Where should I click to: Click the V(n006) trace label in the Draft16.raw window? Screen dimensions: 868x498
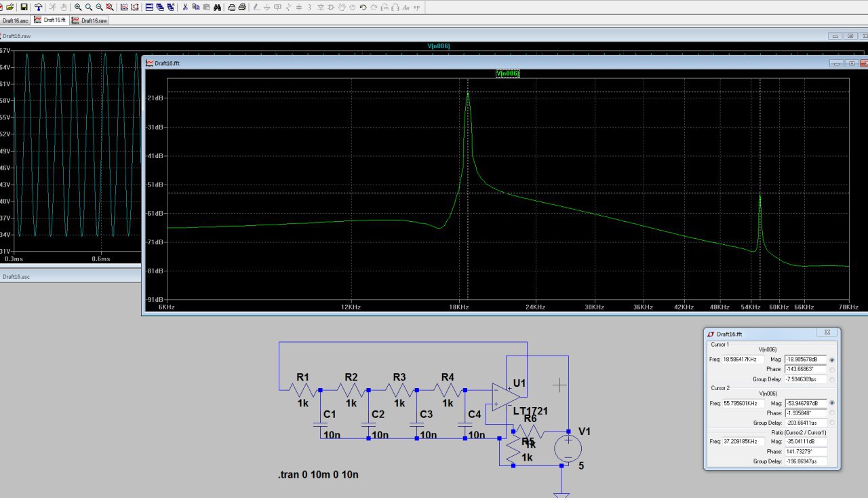(439, 45)
